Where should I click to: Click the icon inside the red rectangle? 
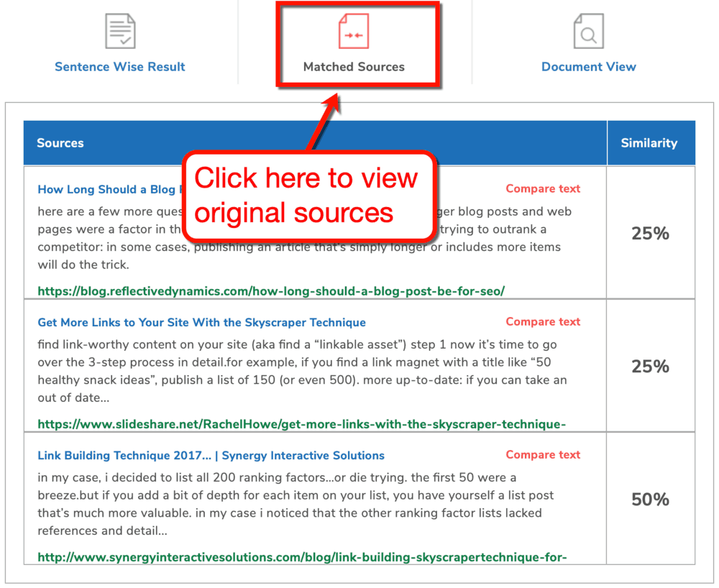pyautogui.click(x=353, y=30)
